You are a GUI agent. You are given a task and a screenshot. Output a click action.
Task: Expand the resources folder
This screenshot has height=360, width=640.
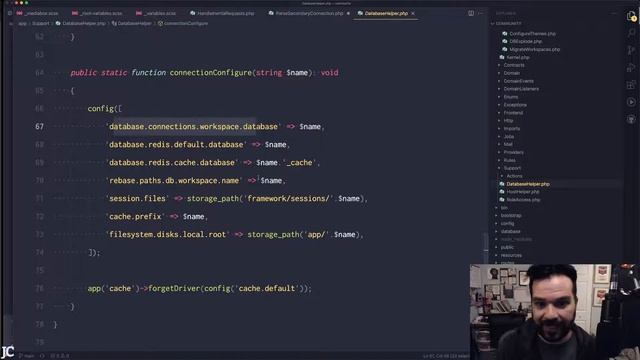(x=511, y=255)
